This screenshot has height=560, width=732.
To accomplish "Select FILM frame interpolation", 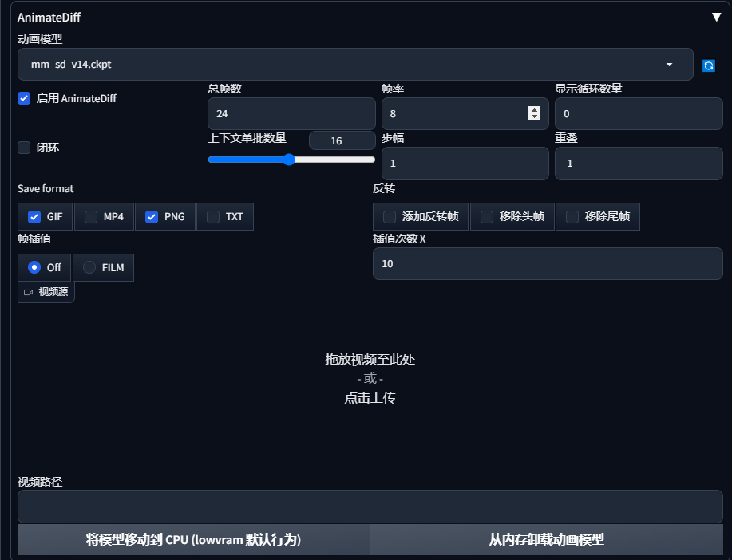I will (89, 267).
